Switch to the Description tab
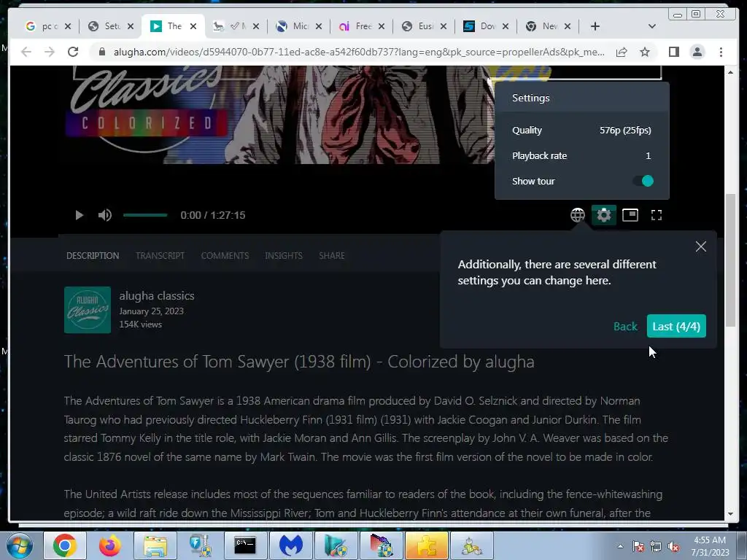The image size is (747, 560). (x=93, y=256)
